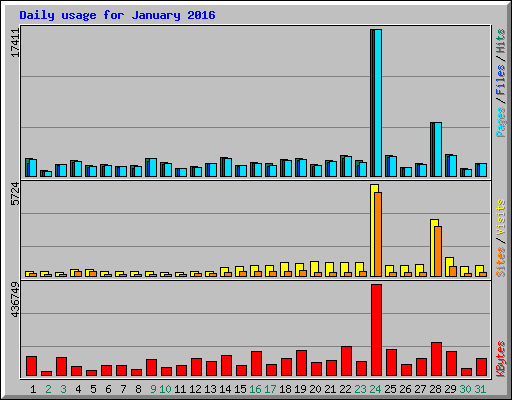Click day 22 on the x-axis
This screenshot has width=512, height=400.
(345, 389)
